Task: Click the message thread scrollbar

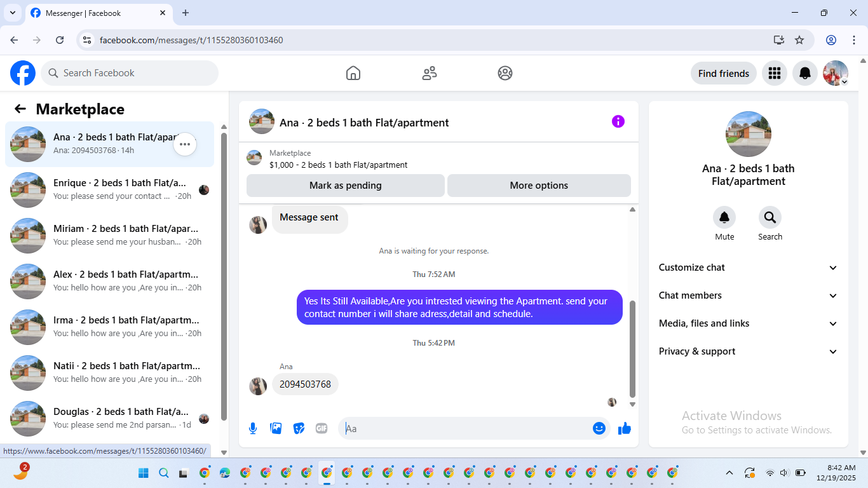Action: [x=632, y=348]
